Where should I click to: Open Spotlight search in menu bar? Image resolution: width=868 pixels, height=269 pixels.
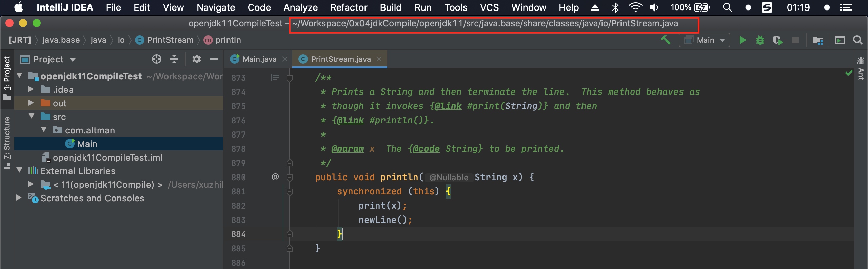[x=727, y=7]
